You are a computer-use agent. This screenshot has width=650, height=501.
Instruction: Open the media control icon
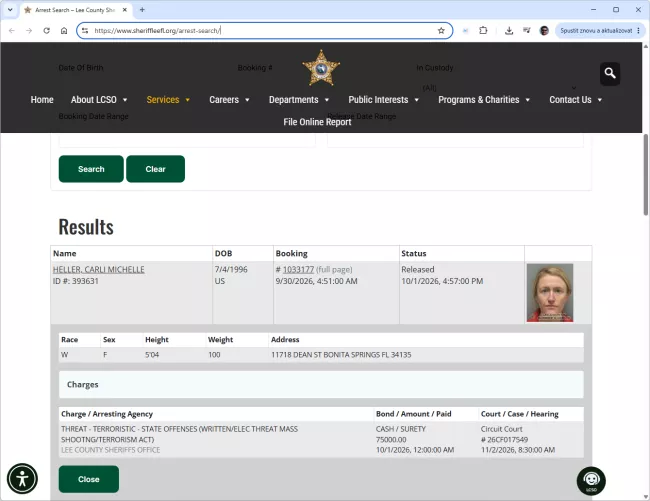click(526, 31)
